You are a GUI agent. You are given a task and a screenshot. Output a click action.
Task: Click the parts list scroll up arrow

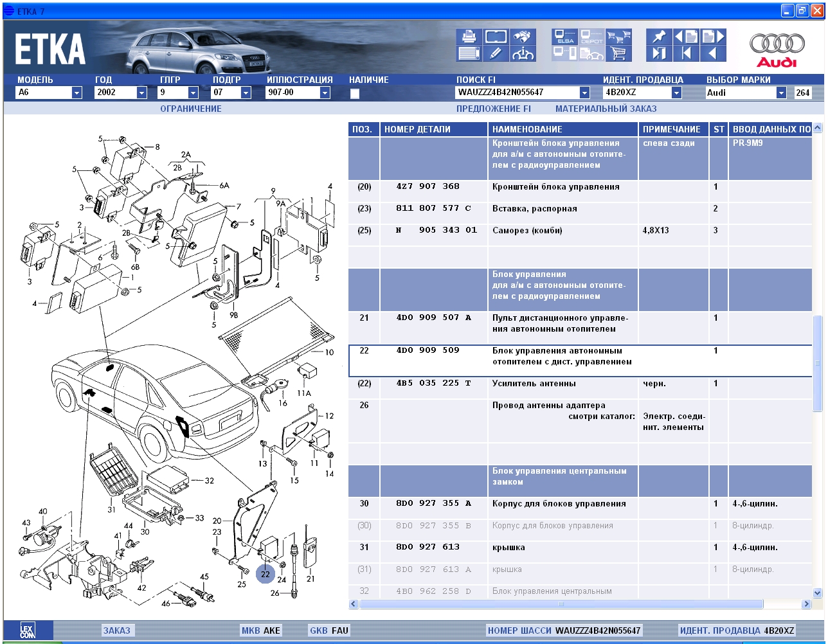coord(818,128)
